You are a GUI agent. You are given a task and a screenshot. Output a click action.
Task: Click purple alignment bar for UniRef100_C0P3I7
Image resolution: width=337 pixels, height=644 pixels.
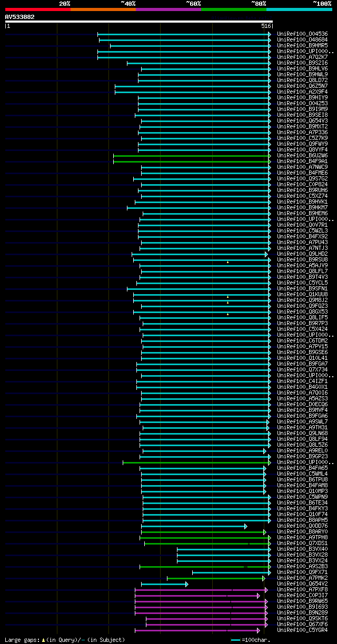click(197, 596)
